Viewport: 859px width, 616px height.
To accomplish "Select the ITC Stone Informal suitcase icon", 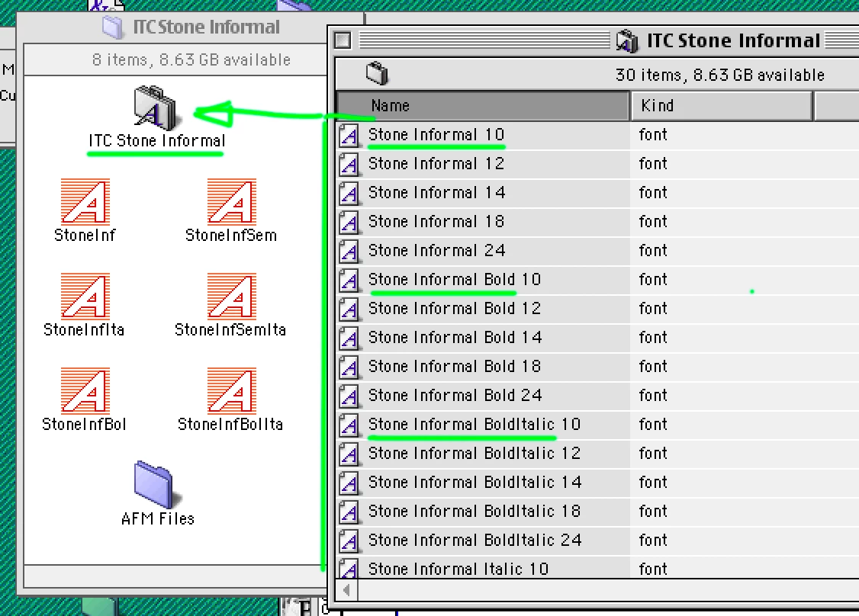I will (156, 107).
